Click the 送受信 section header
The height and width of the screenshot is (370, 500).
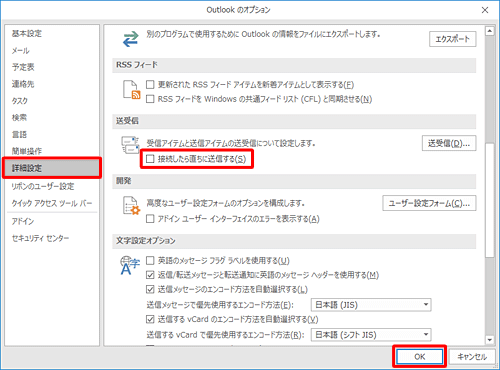tap(294, 121)
